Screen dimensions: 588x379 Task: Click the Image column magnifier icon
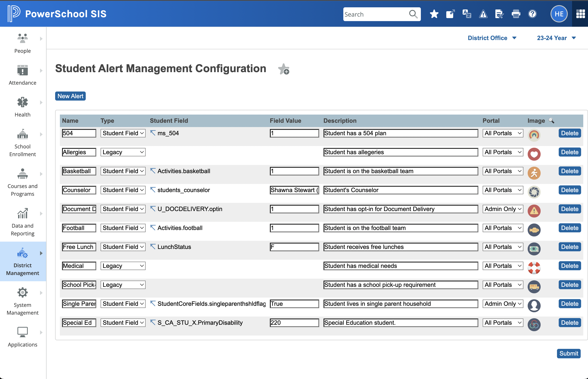coord(551,120)
